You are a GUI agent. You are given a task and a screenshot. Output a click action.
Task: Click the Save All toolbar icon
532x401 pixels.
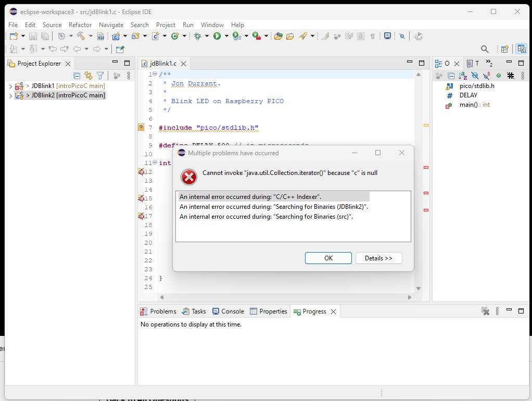tap(45, 36)
